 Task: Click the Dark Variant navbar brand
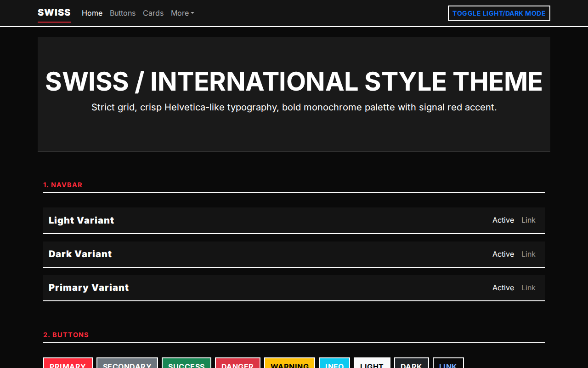tap(80, 254)
